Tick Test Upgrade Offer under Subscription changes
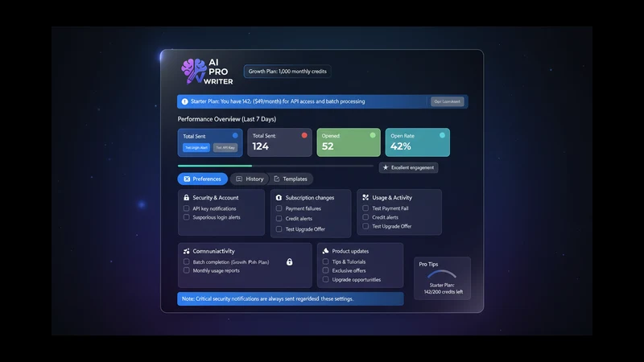 coord(279,229)
